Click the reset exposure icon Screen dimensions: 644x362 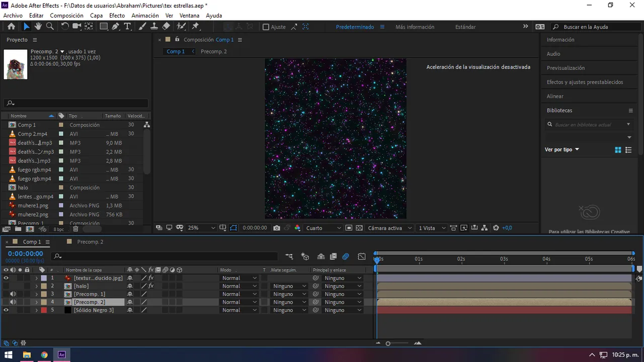(496, 228)
